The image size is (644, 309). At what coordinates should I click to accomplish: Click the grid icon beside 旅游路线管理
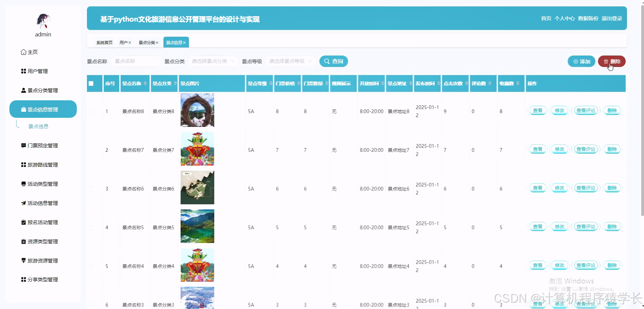coord(24,165)
